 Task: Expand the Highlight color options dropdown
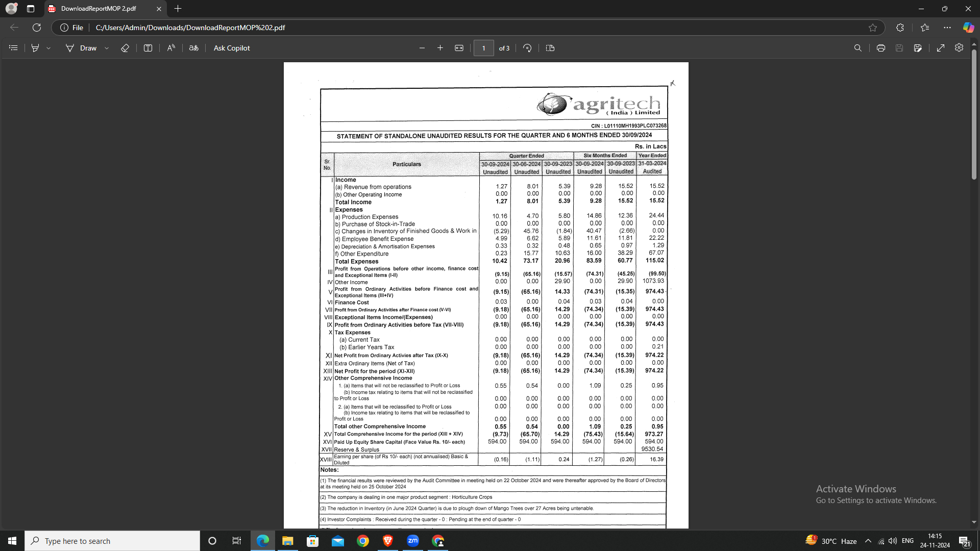click(48, 48)
